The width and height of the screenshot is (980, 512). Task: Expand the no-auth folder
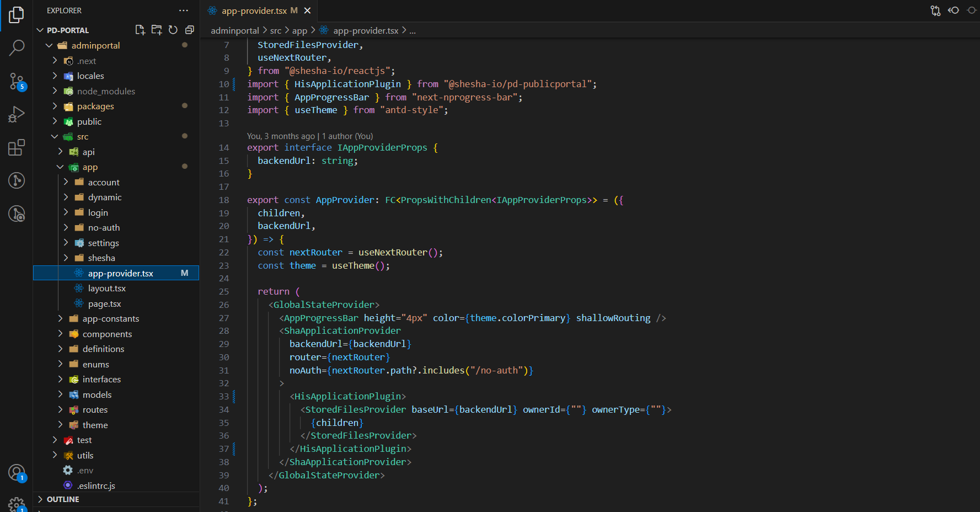[66, 227]
